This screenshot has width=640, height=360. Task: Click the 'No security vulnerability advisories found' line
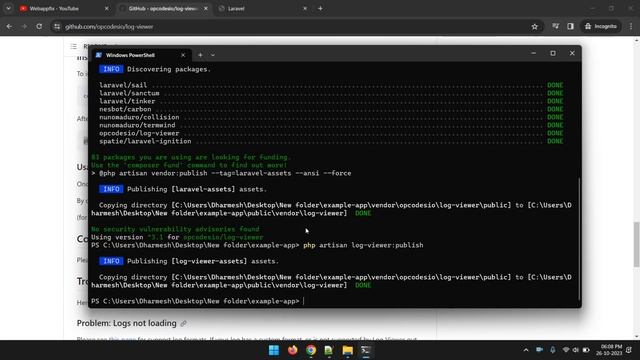pyautogui.click(x=175, y=229)
